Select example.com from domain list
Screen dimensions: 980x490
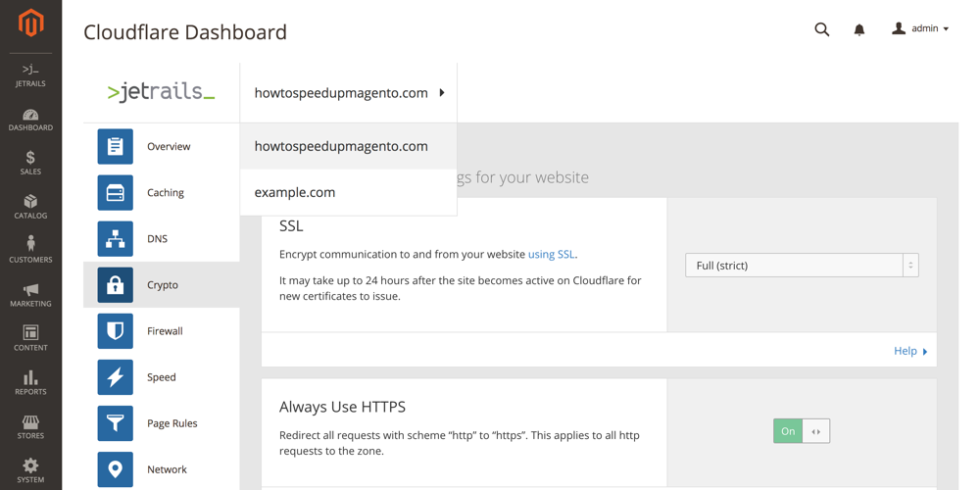(x=349, y=192)
